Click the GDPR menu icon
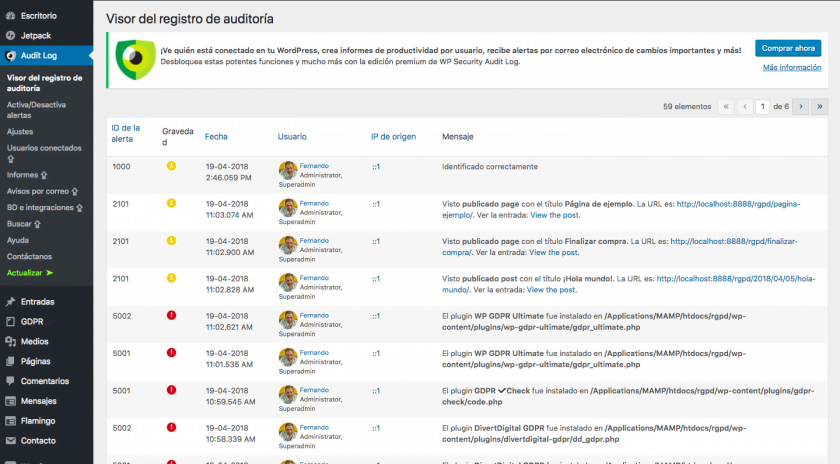Image resolution: width=840 pixels, height=464 pixels. point(11,321)
